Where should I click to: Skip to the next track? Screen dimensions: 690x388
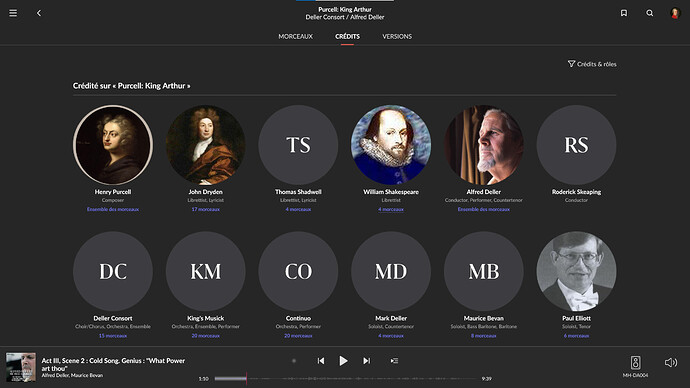tap(367, 361)
